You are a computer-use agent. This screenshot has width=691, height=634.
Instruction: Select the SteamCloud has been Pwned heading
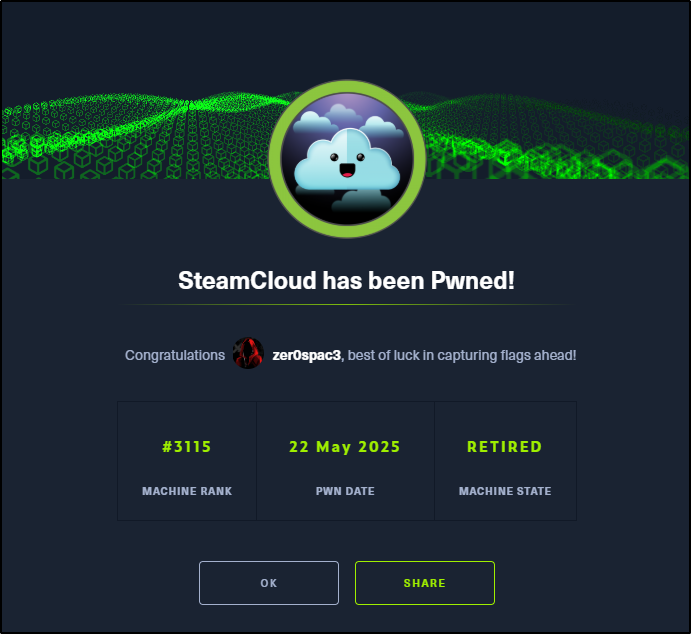tap(346, 280)
